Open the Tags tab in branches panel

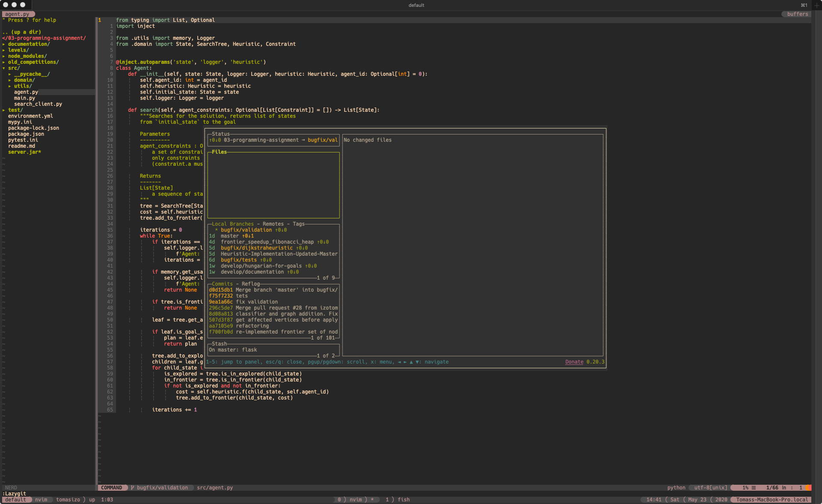point(298,224)
